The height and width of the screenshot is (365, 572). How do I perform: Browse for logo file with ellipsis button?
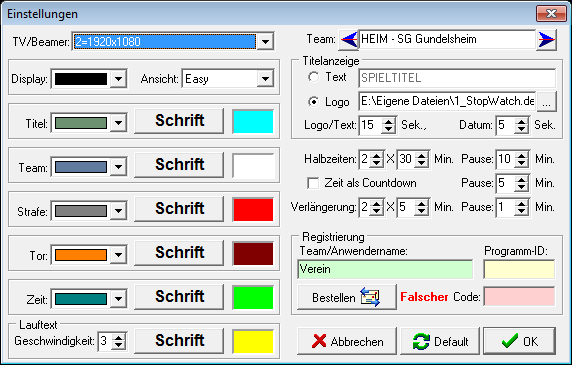[546, 102]
